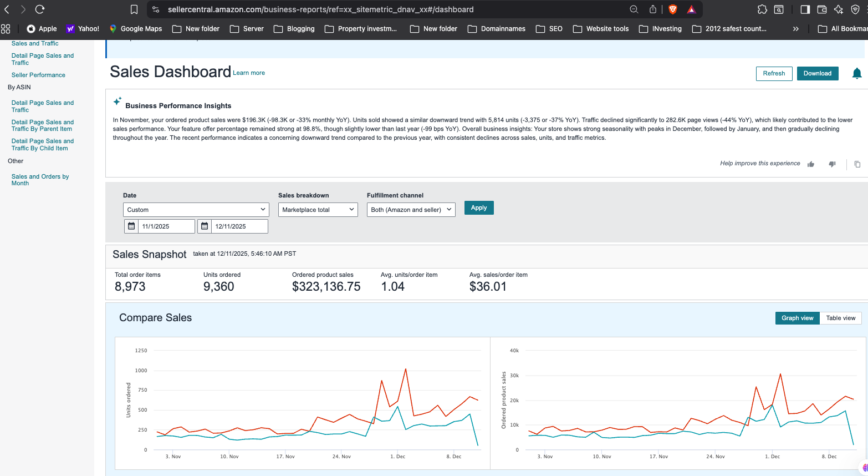Switch to Graph view
868x476 pixels.
[x=797, y=318]
